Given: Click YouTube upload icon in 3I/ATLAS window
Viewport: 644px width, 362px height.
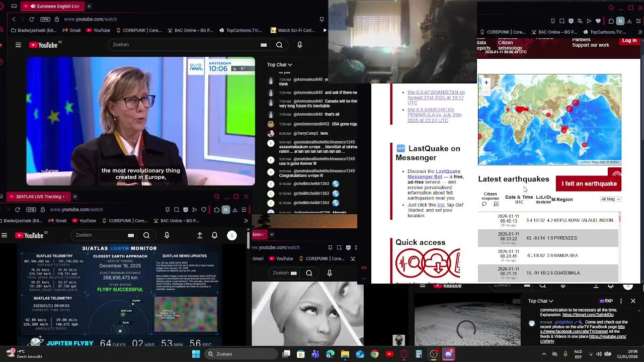Looking at the screenshot, I should click(x=200, y=235).
